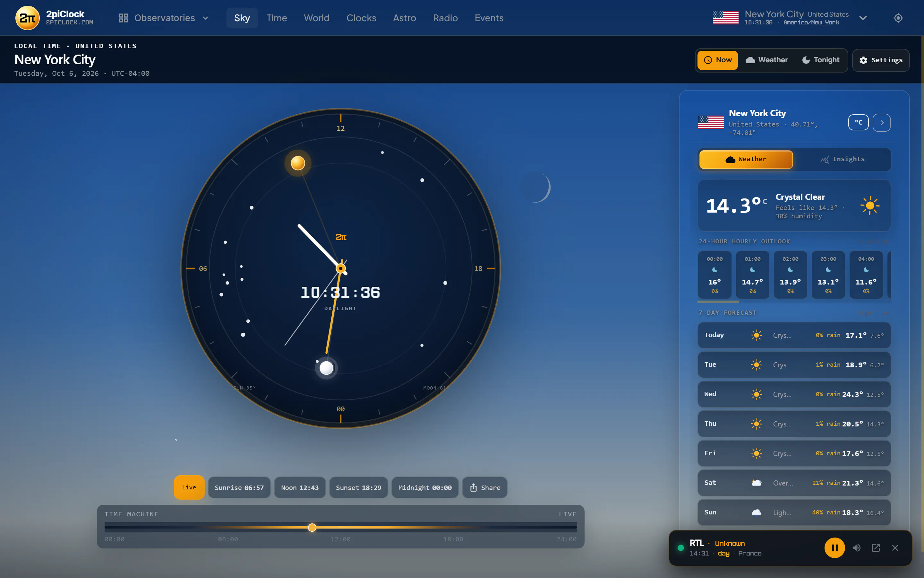Click the 2piClock logo icon
Image resolution: width=924 pixels, height=578 pixels.
(28, 18)
